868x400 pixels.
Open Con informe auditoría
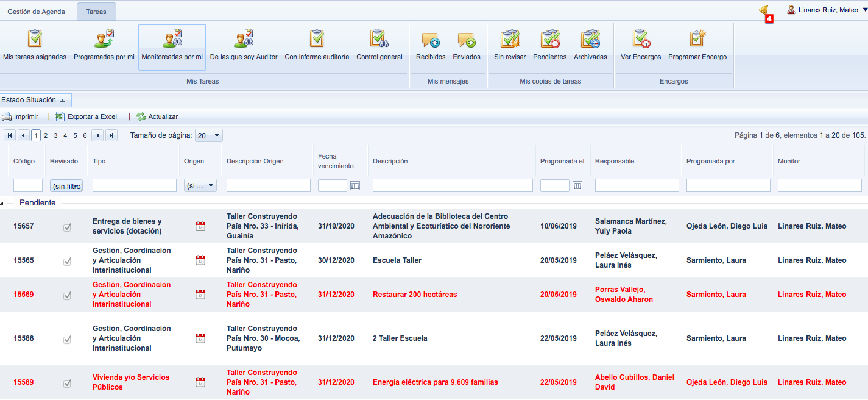pyautogui.click(x=317, y=47)
